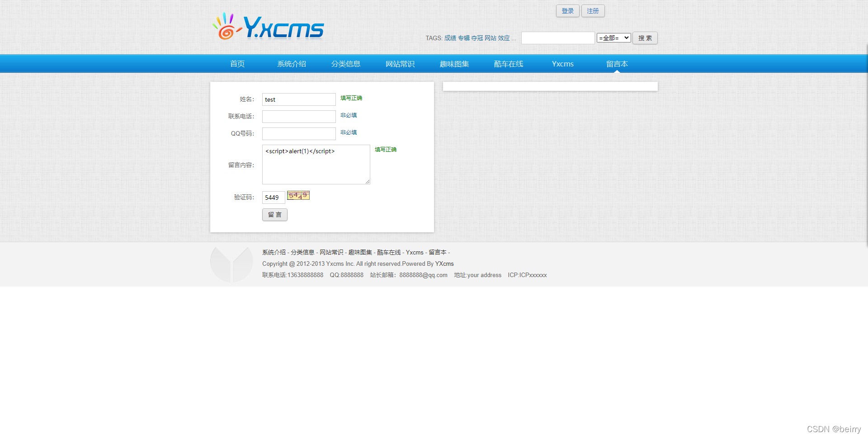Open the 首页 nav item

(x=237, y=64)
